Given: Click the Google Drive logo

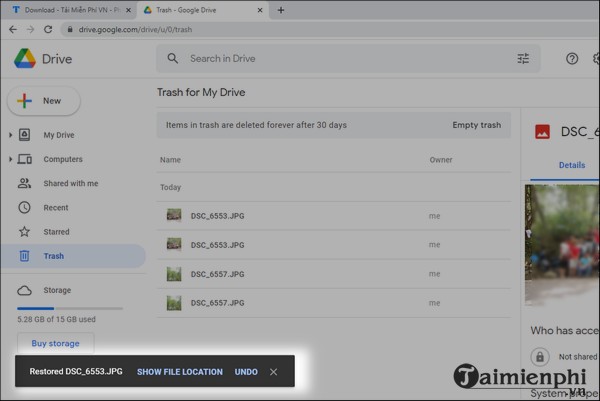Looking at the screenshot, I should click(x=25, y=59).
